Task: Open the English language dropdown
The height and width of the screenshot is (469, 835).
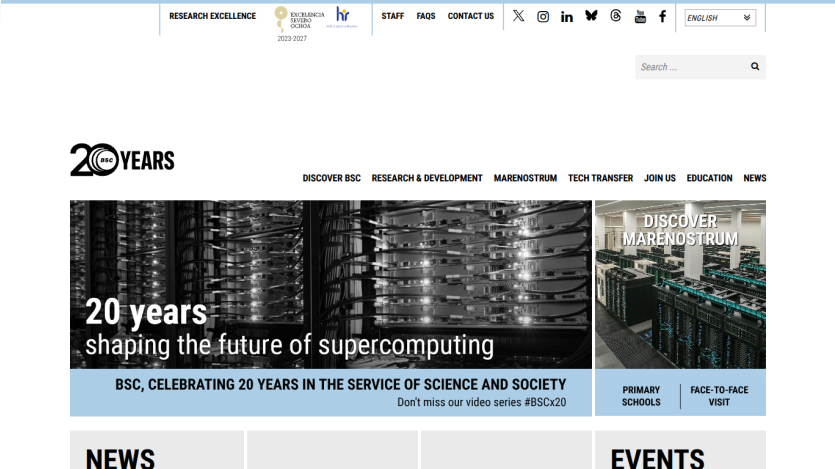Action: (x=720, y=18)
